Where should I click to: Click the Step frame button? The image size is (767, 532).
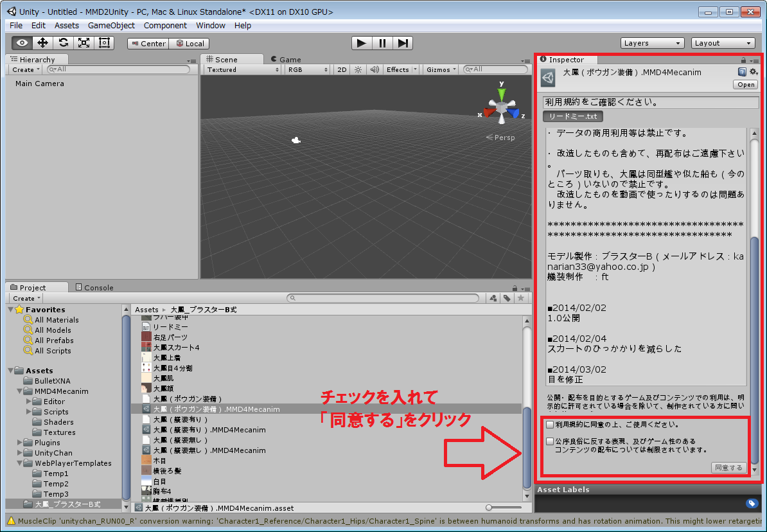[x=403, y=43]
